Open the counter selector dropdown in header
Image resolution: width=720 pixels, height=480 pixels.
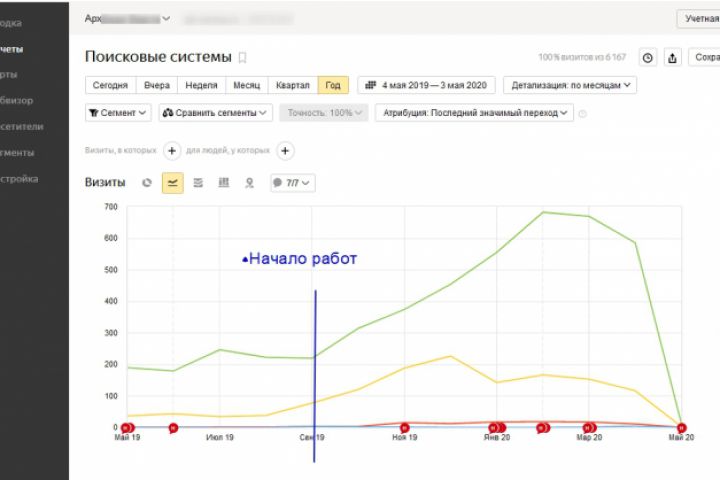point(127,19)
